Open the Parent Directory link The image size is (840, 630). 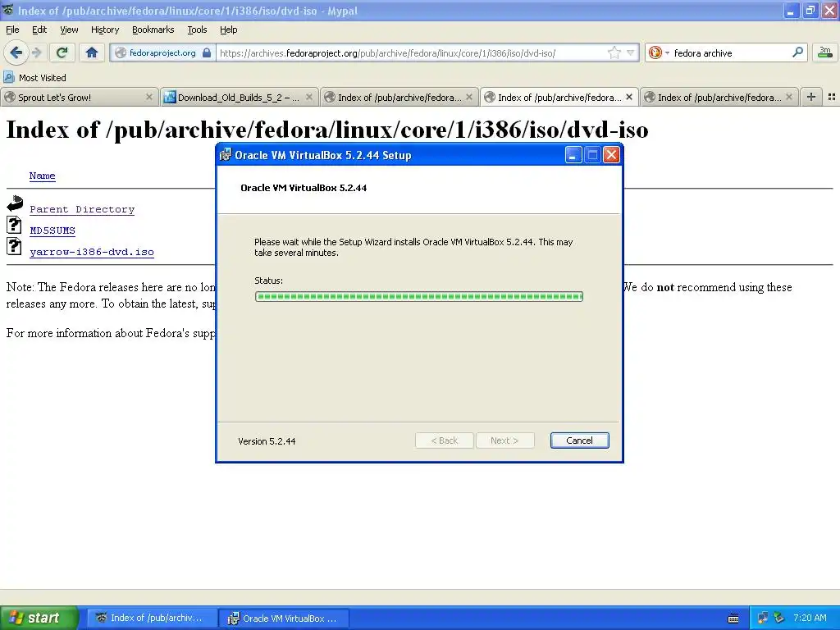coord(82,209)
